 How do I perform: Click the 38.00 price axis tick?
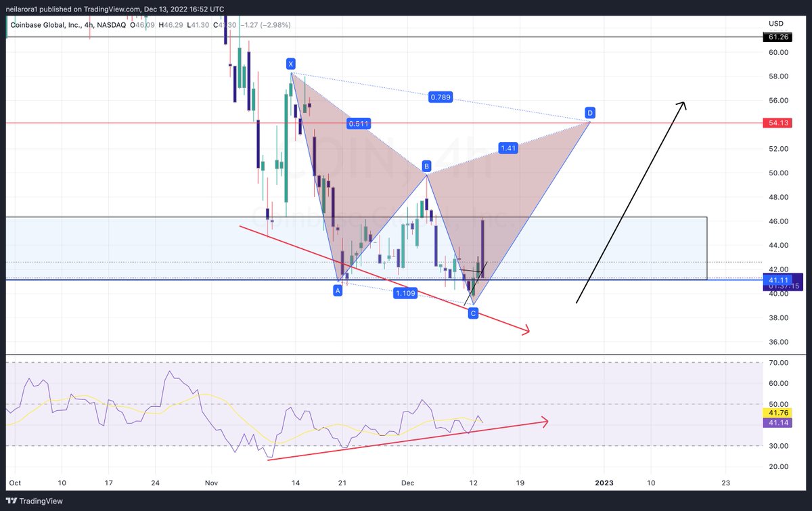779,318
